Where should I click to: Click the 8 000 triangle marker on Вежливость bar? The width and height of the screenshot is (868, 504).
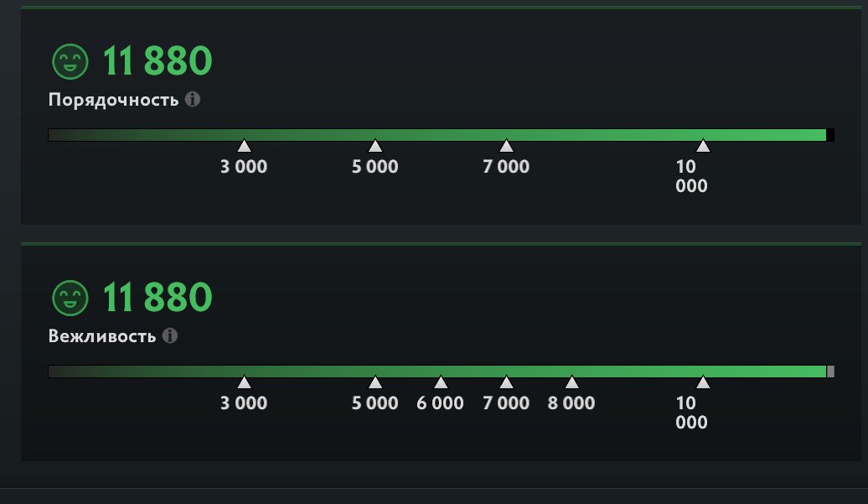(571, 382)
